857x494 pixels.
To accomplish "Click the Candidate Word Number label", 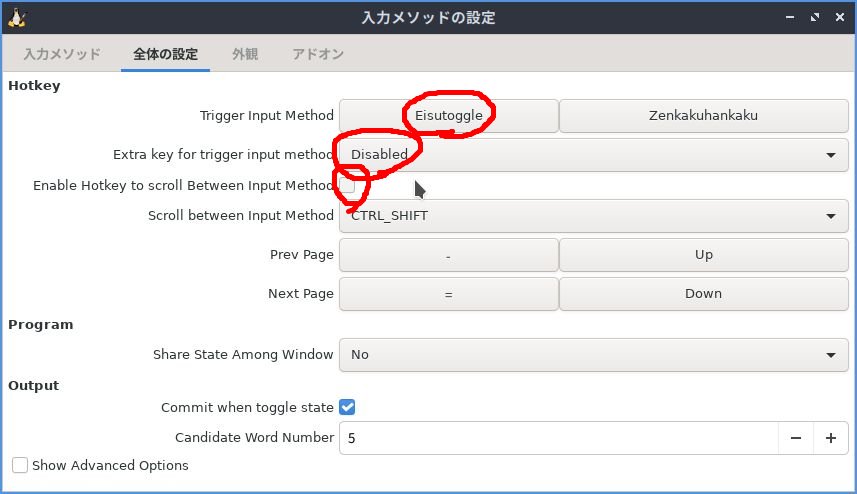I will click(x=254, y=438).
